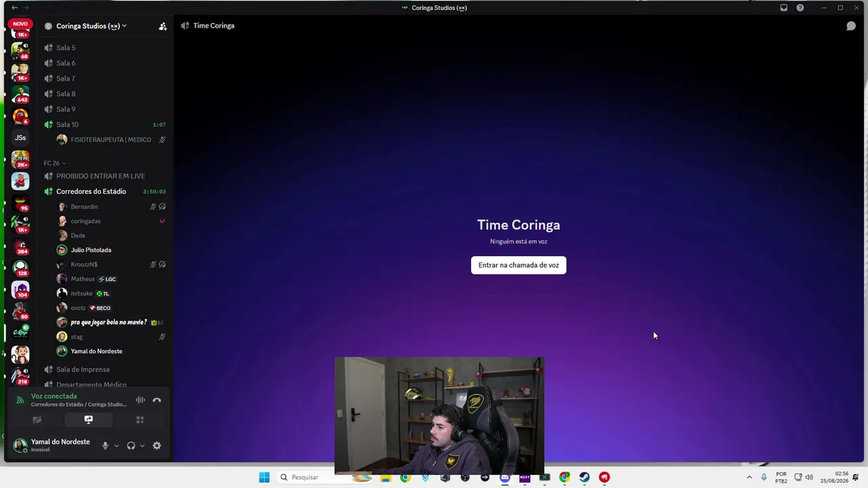Screen dimensions: 868x488
Task: Open the server with the 104 badge
Action: pos(20,289)
